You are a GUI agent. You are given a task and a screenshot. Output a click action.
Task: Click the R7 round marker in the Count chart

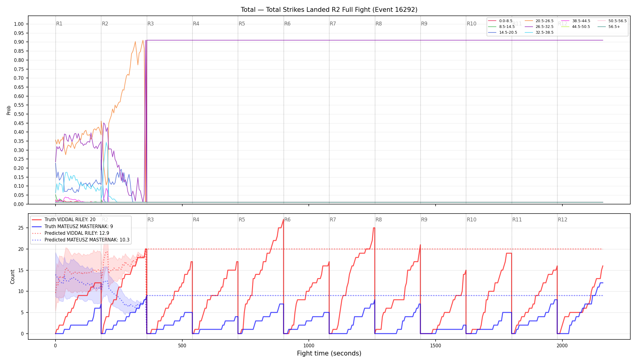[x=333, y=220]
